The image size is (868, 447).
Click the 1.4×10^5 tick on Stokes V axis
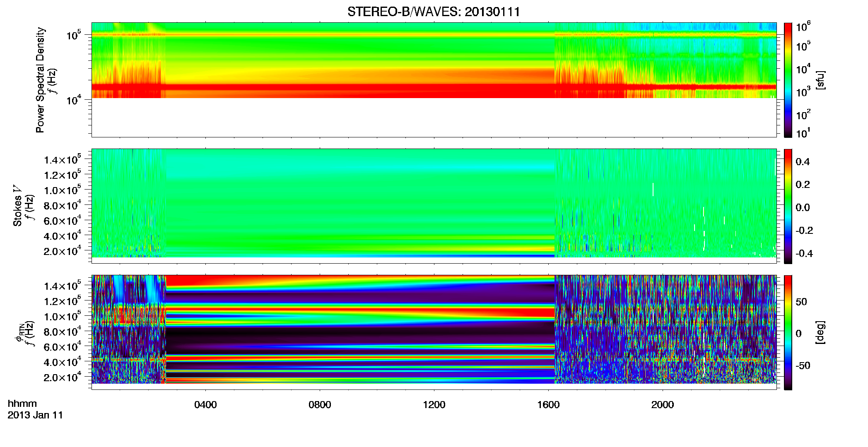coord(63,159)
